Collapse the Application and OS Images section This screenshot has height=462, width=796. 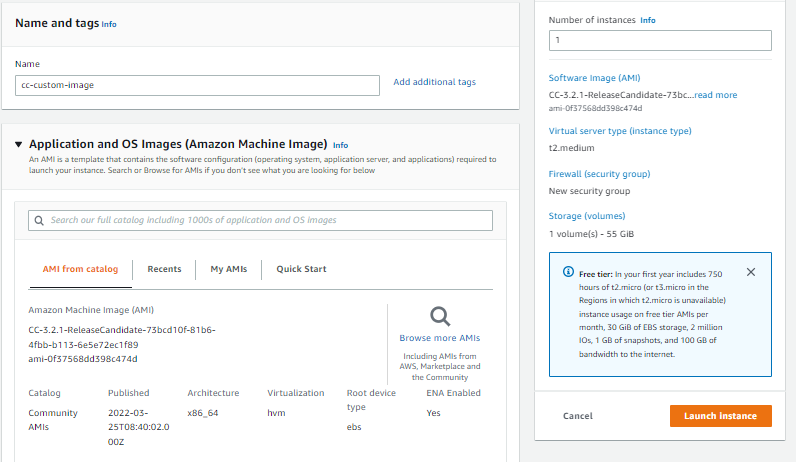(19, 145)
